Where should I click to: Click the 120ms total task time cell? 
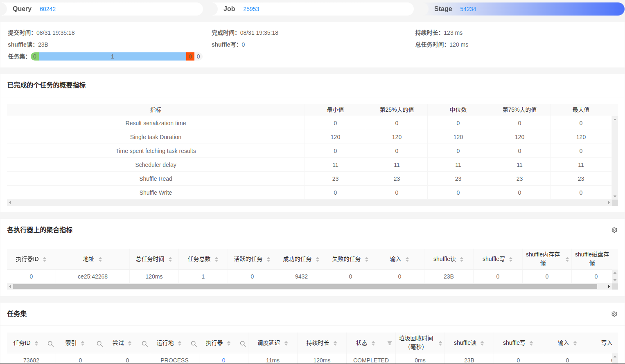click(x=154, y=276)
